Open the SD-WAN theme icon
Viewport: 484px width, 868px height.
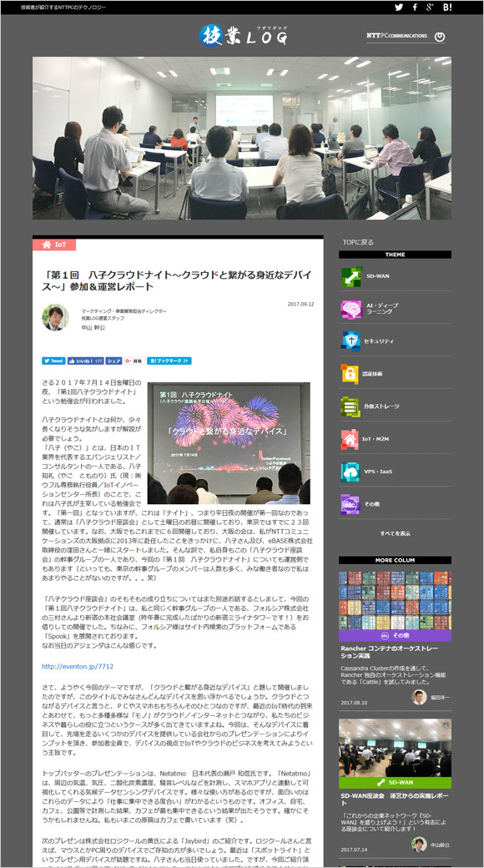pos(351,276)
